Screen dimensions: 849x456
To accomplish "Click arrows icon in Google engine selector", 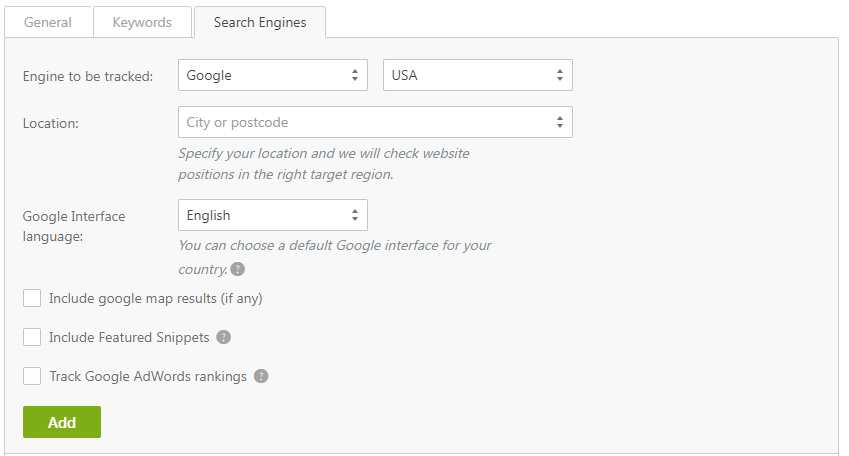I will (355, 75).
